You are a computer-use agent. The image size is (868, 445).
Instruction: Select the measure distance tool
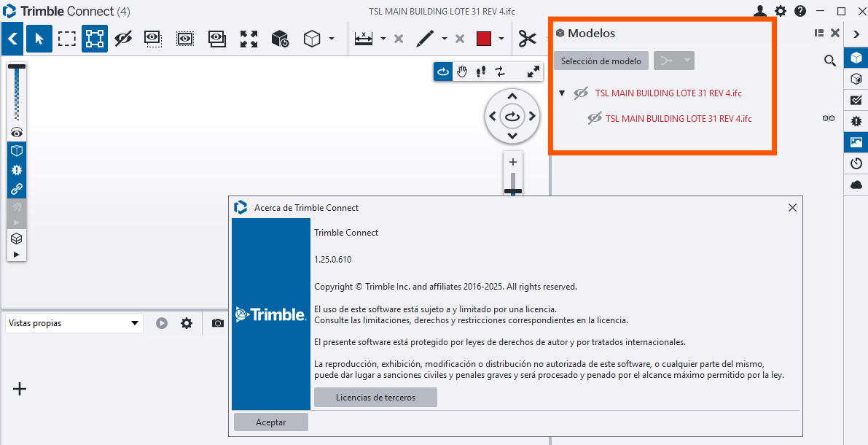click(363, 39)
